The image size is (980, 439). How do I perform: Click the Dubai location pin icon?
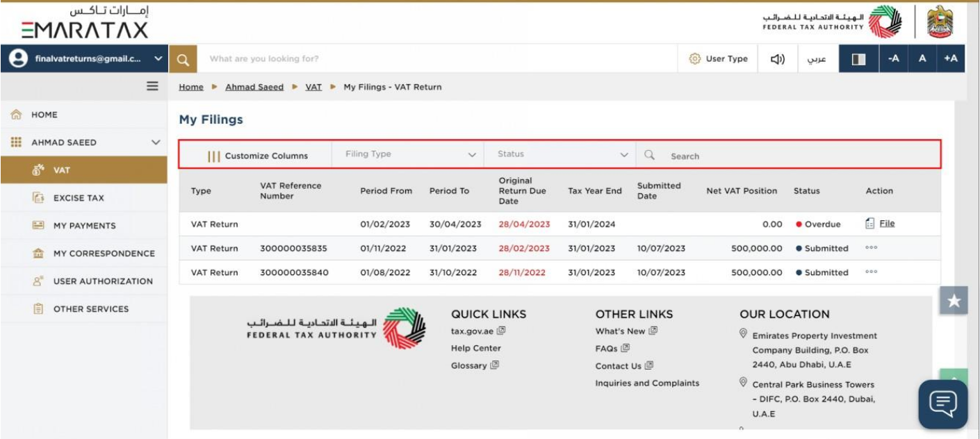743,383
